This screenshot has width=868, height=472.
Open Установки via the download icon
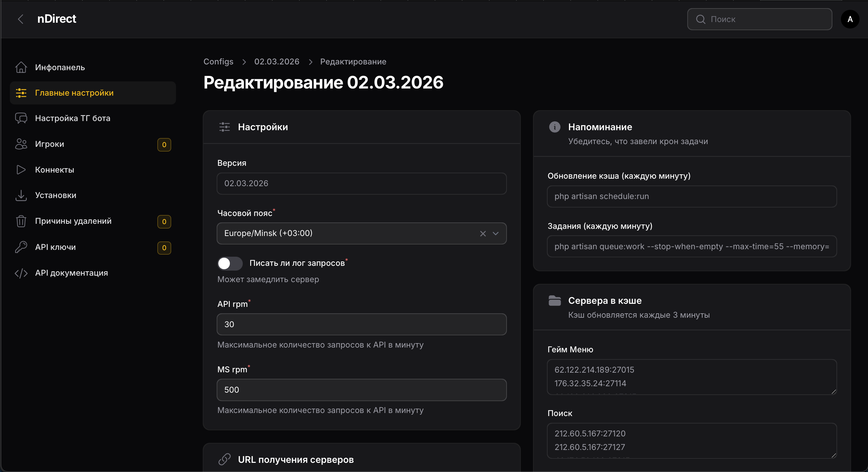pos(21,195)
